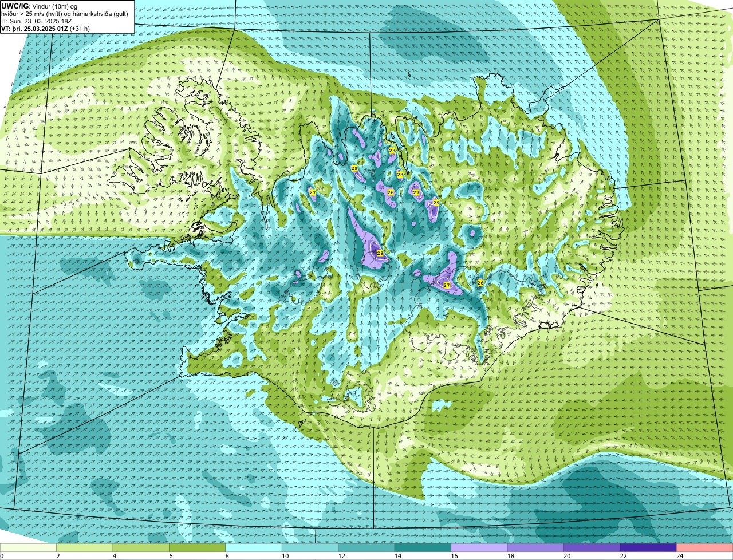The height and width of the screenshot is (560, 733).
Task: Click the dark indigo 22–24 m/s swatch
Action: (648, 547)
